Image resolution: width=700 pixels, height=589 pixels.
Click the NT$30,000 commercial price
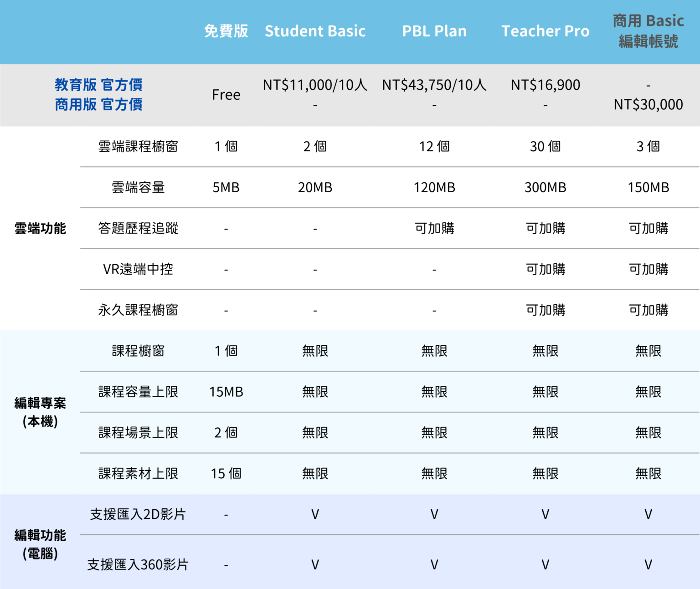(648, 104)
